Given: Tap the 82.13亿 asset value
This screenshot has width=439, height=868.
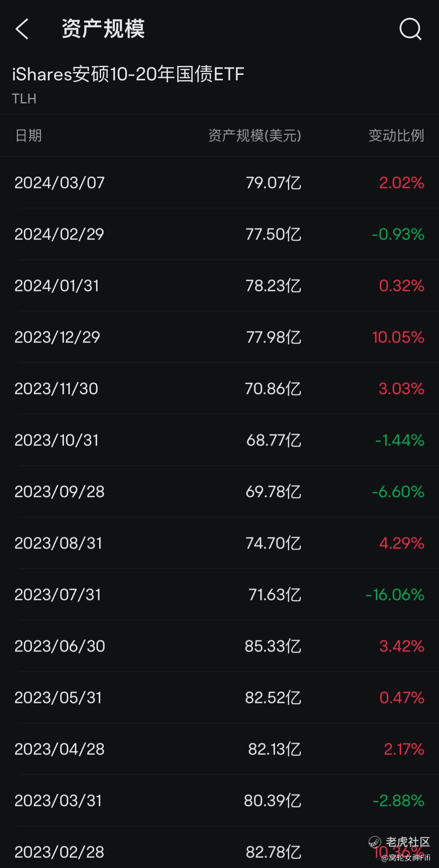Looking at the screenshot, I should pos(275,749).
